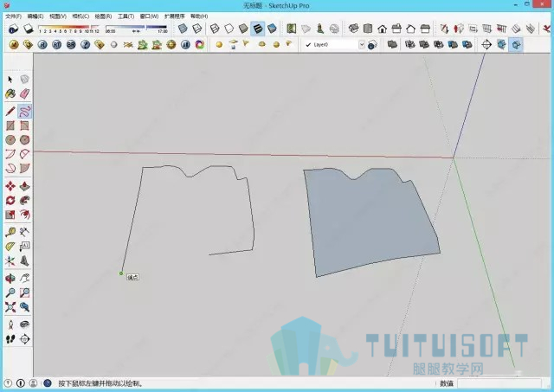Switch to Monochrome face style
This screenshot has height=392, width=554.
coord(272,29)
